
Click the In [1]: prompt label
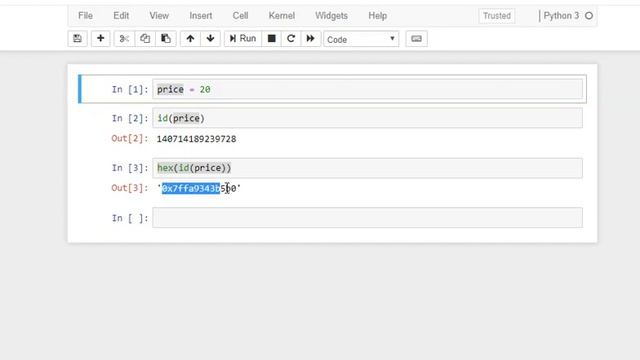pos(130,89)
